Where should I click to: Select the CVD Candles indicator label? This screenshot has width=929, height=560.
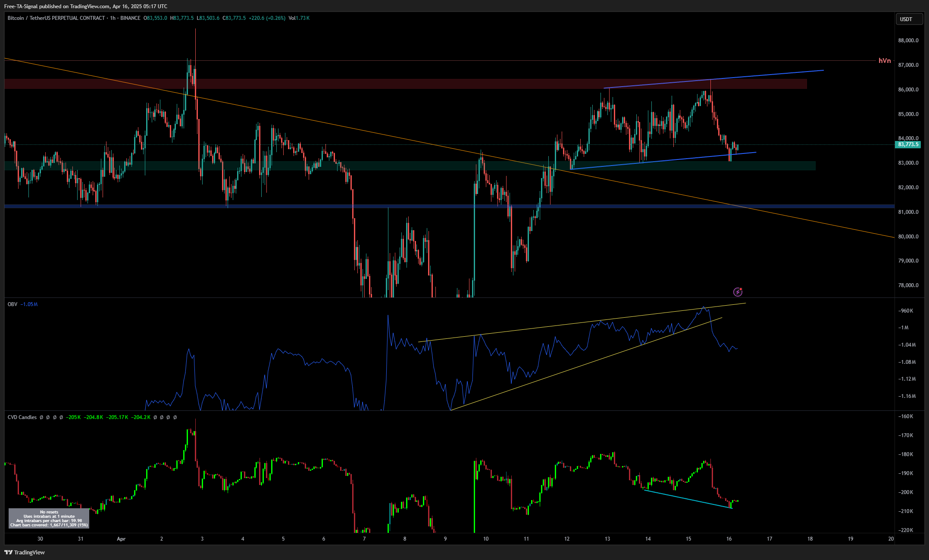coord(22,417)
